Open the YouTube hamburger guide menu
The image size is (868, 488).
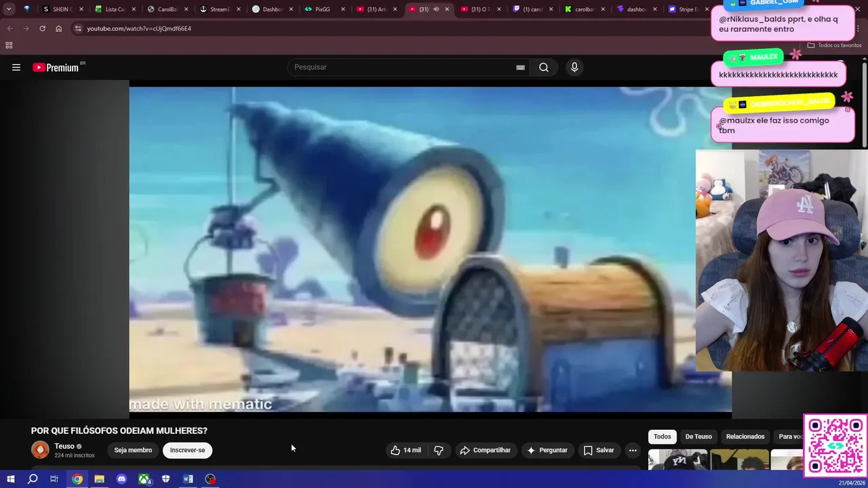16,67
